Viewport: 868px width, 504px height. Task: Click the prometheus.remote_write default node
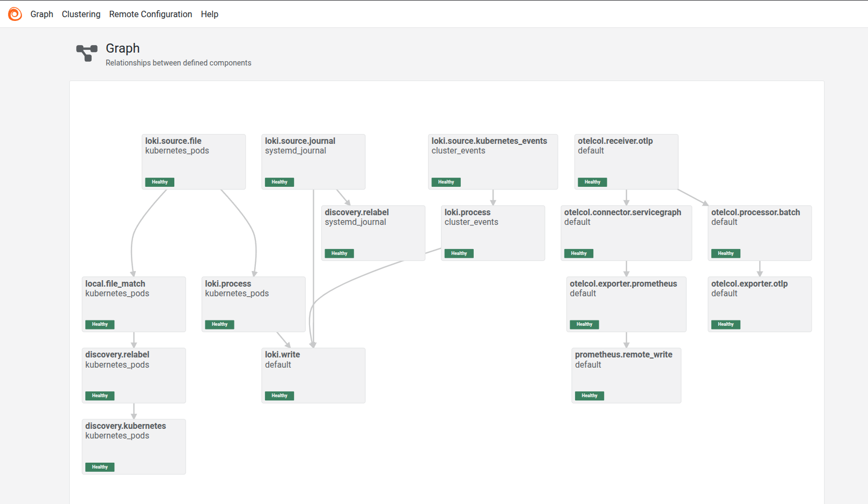626,375
